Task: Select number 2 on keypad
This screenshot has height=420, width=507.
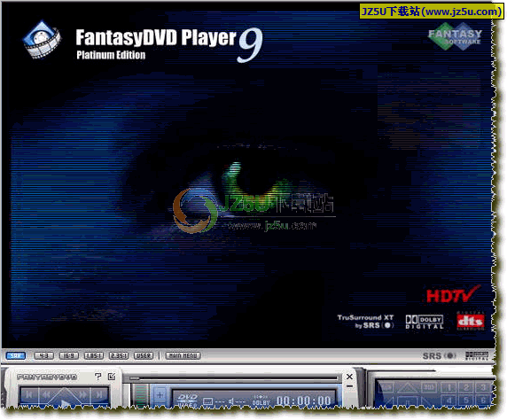Action: point(466,387)
